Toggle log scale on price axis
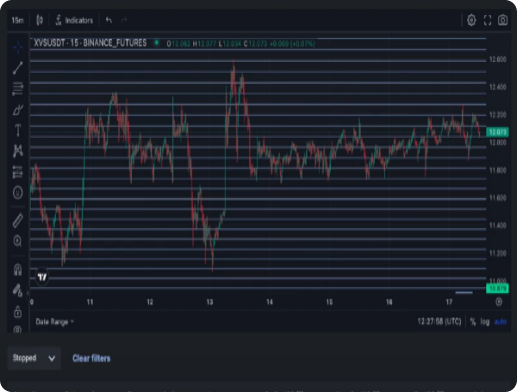Image resolution: width=517 pixels, height=392 pixels. coord(485,322)
